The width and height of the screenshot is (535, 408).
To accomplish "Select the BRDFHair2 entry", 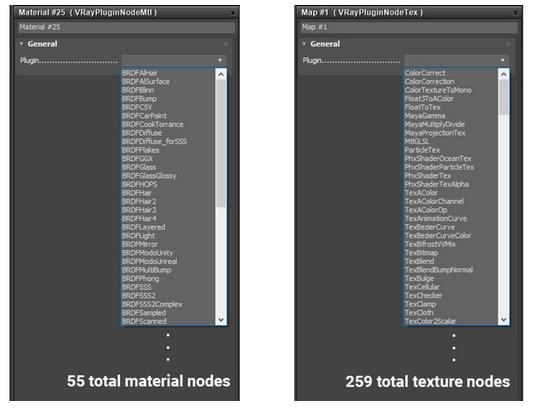I will click(139, 201).
